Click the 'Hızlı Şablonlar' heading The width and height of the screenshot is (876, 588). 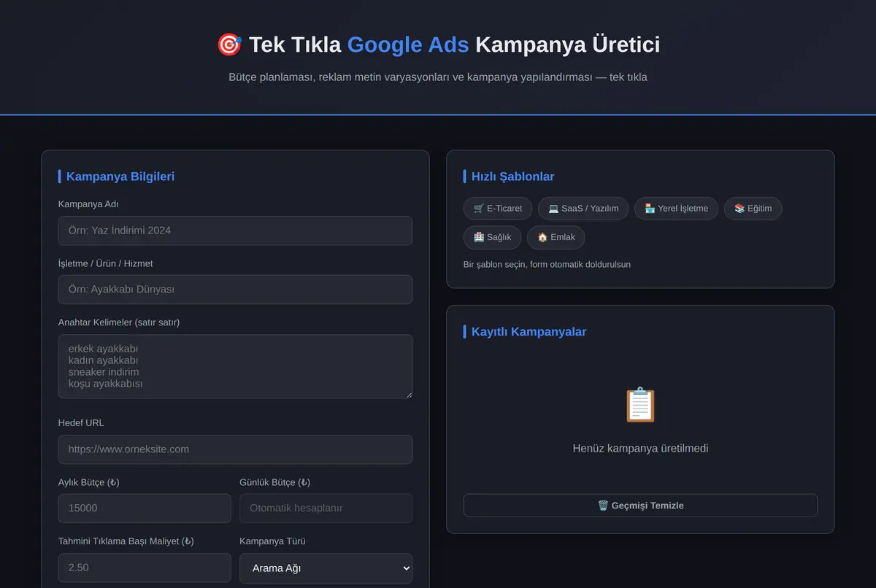pyautogui.click(x=512, y=177)
